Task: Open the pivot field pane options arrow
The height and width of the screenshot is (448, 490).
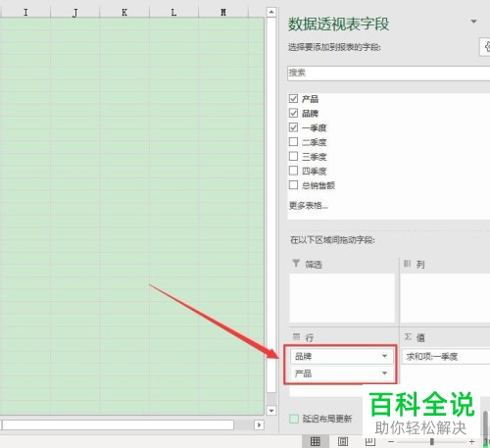Action: (473, 22)
